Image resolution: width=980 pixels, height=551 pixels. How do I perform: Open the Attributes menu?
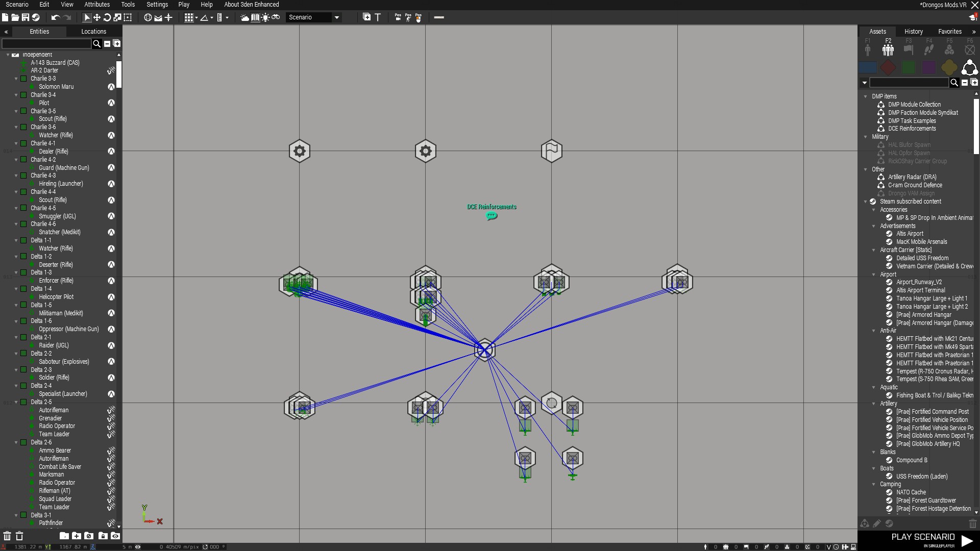(97, 5)
